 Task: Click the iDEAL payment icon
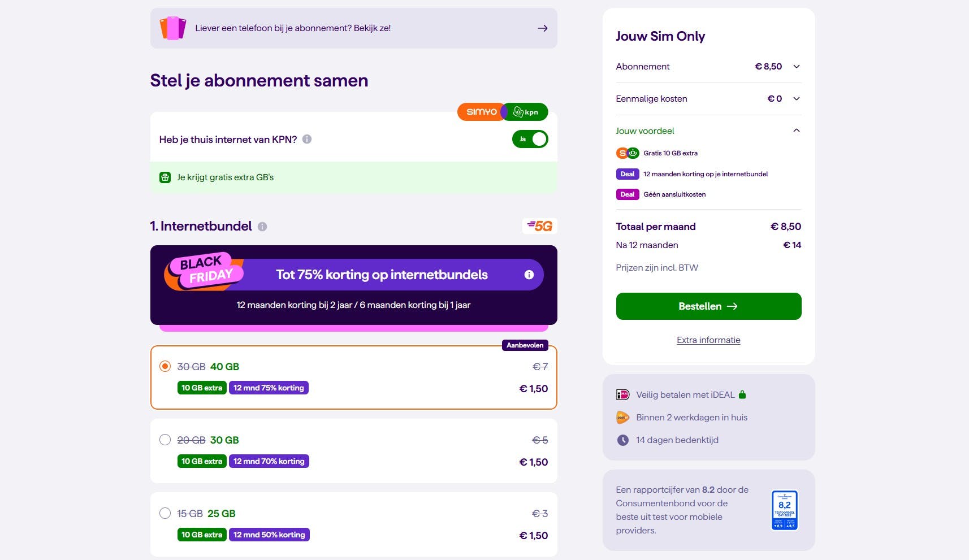622,395
